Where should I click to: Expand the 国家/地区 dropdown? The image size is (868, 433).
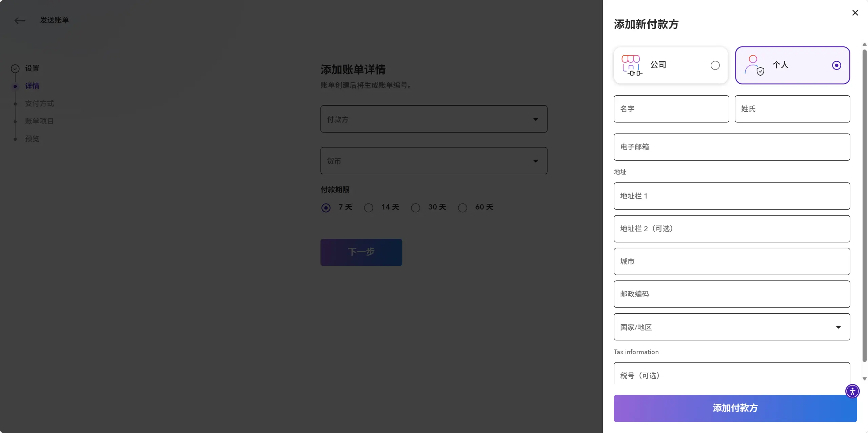(x=732, y=327)
